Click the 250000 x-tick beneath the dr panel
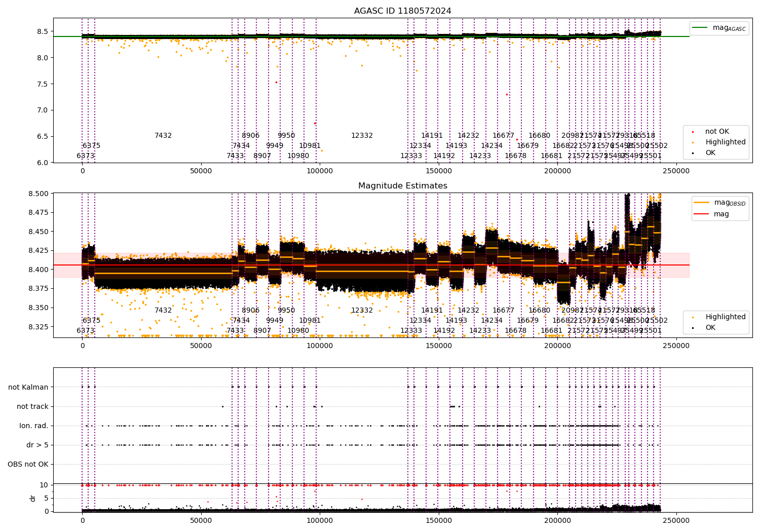 tap(676, 520)
